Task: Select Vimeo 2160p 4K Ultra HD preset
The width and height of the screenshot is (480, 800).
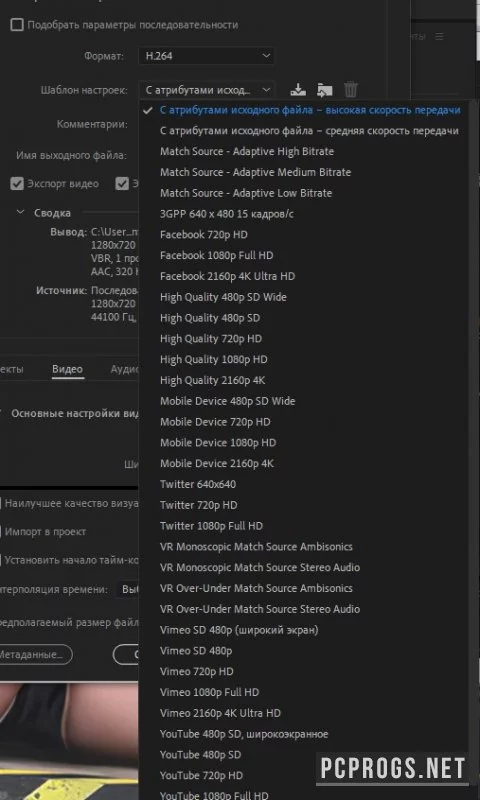Action: pos(220,713)
